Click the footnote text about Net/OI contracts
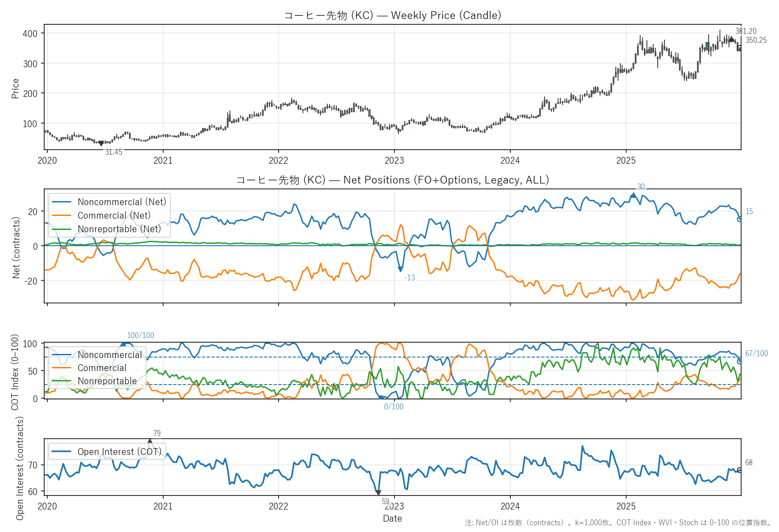Image resolution: width=779 pixels, height=532 pixels. (x=618, y=523)
